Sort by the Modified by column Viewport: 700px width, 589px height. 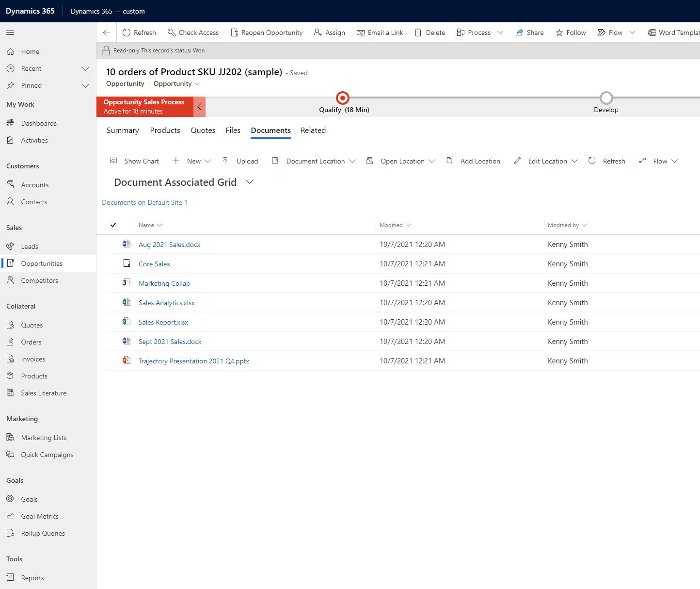click(x=567, y=225)
